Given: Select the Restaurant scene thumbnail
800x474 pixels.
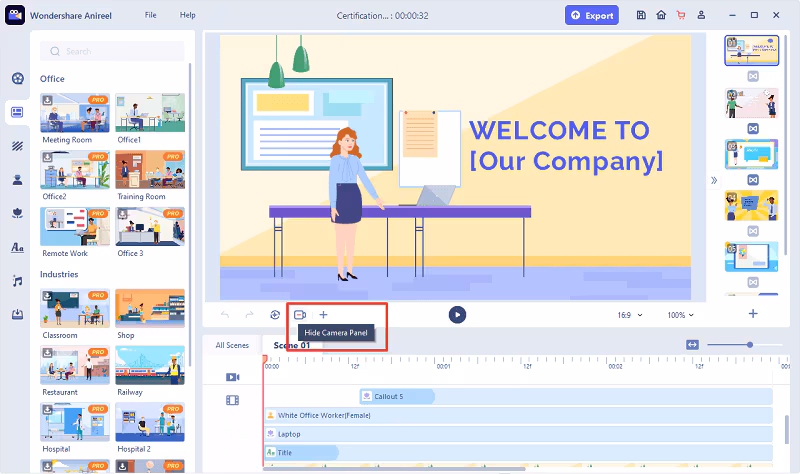Looking at the screenshot, I should pos(75,365).
